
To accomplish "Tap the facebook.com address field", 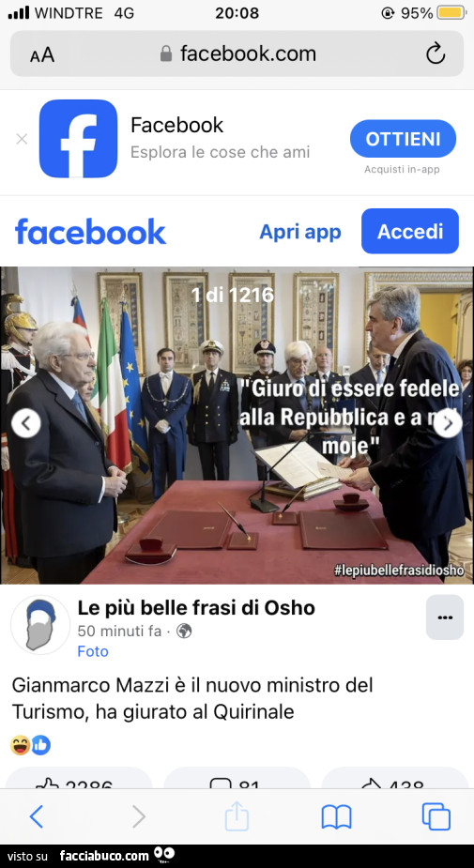I will tap(237, 53).
